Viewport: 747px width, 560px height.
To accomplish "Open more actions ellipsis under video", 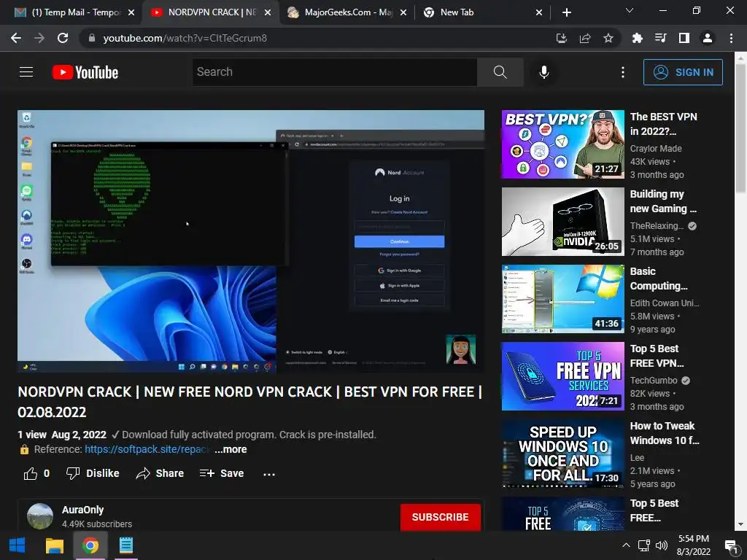I will tap(269, 474).
